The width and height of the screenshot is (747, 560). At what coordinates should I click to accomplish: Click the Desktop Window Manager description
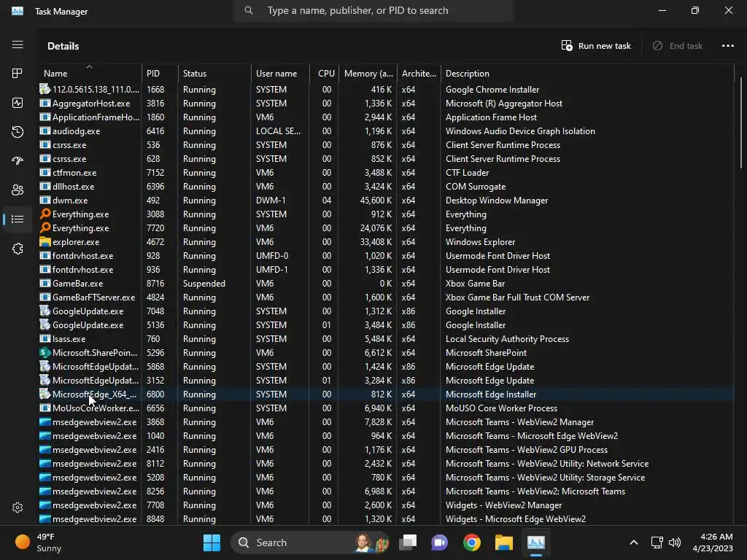(x=496, y=200)
